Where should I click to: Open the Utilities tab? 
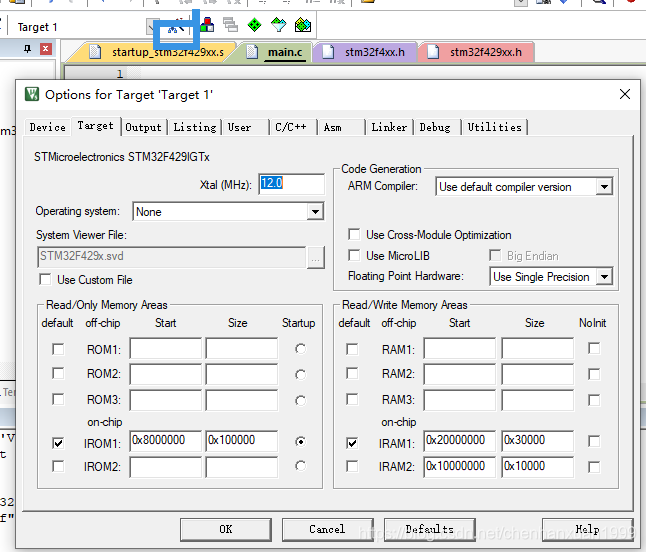494,127
